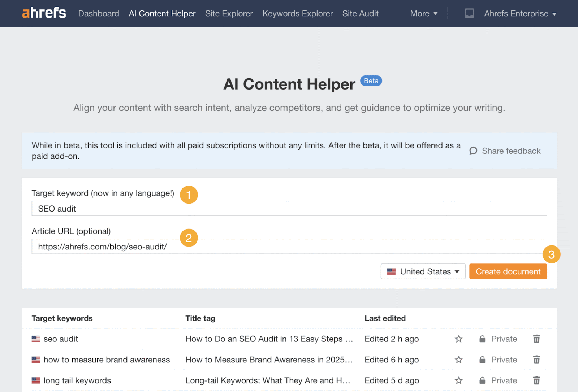Expand the More navigation menu
578x392 pixels.
(423, 13)
